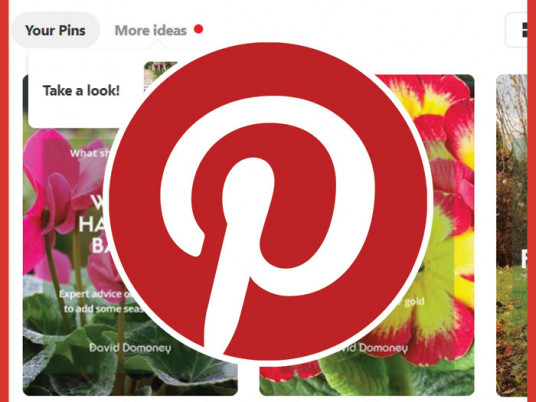
Task: Switch to the More ideas tab
Action: coord(151,30)
